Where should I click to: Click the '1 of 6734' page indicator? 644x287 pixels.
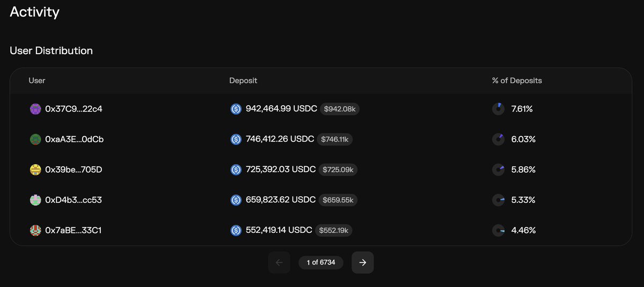coord(321,262)
